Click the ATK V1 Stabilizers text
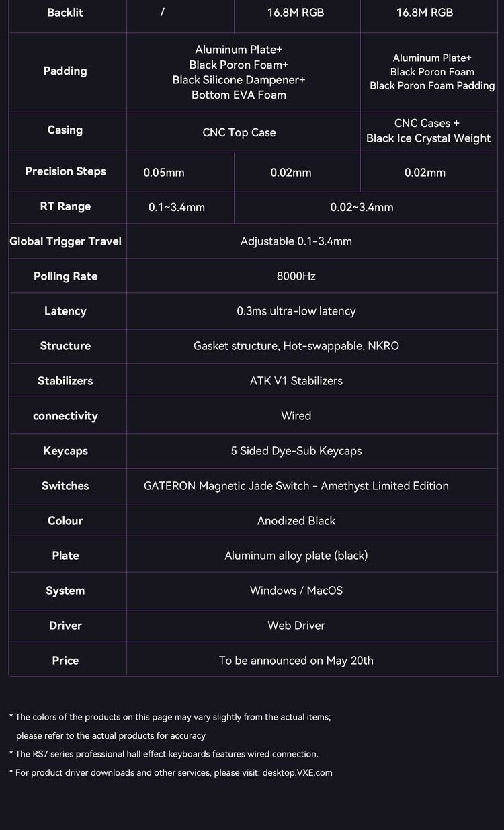504x830 pixels. click(296, 381)
